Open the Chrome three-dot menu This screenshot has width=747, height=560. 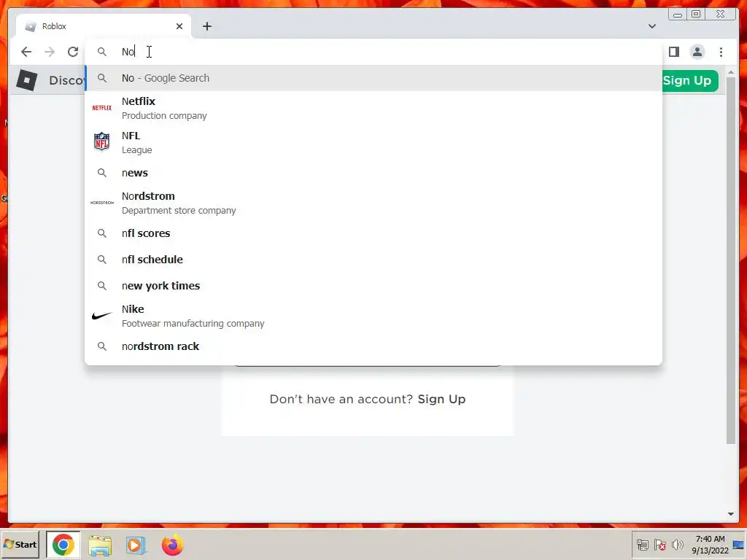click(x=721, y=52)
